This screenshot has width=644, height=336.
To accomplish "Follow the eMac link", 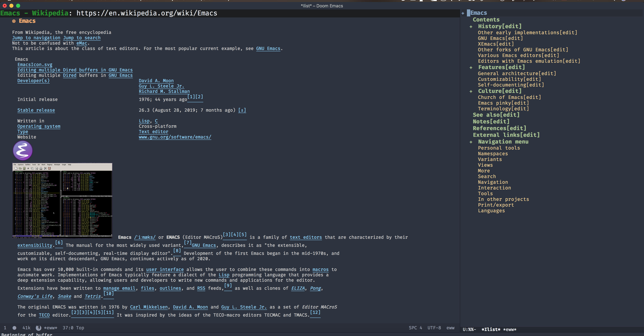I will pyautogui.click(x=82, y=43).
